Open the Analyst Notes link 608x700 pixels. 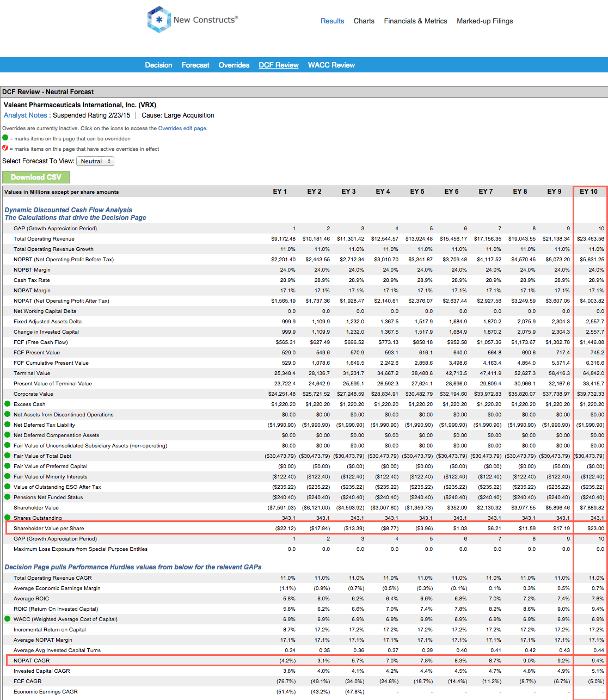pos(26,115)
